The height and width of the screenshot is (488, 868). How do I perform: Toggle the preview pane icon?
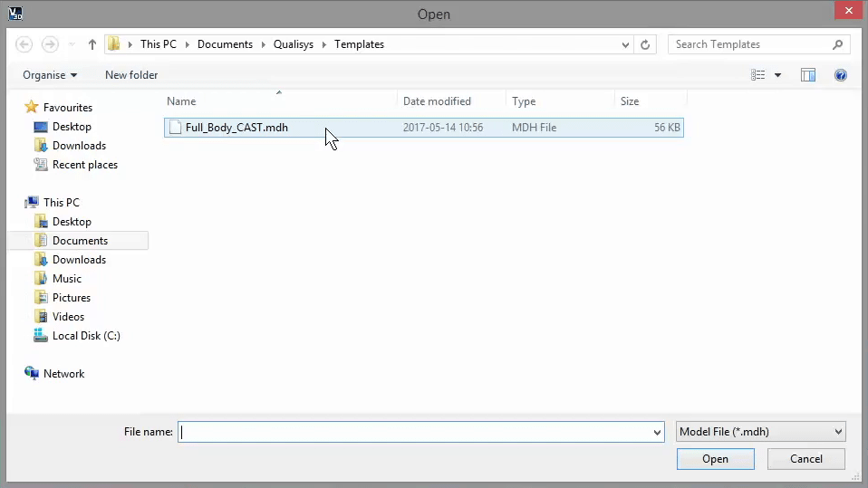808,75
